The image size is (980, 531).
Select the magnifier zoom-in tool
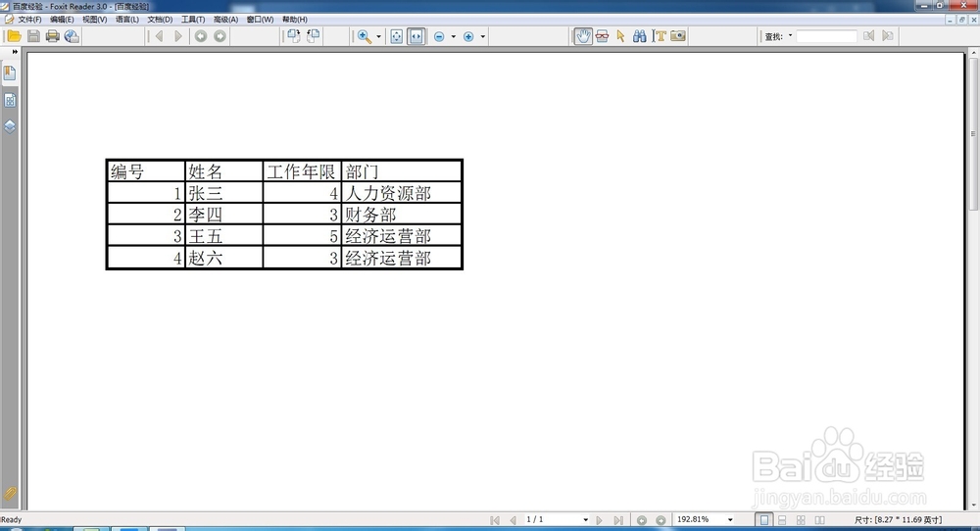coord(364,36)
